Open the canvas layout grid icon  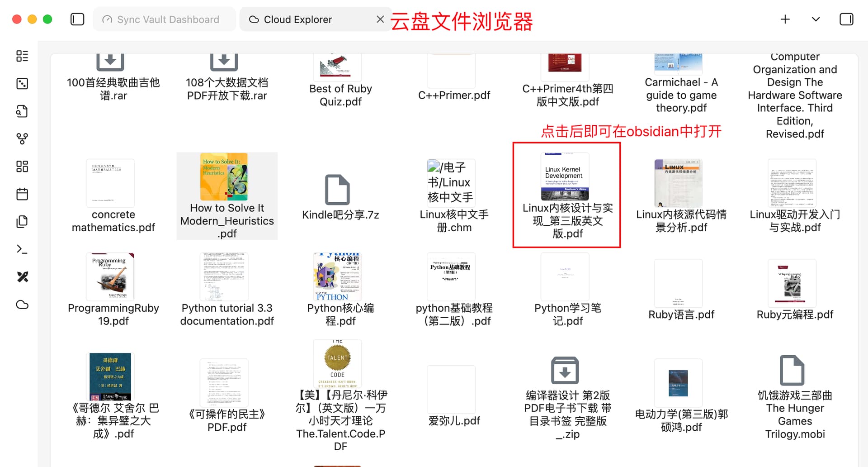pos(22,167)
